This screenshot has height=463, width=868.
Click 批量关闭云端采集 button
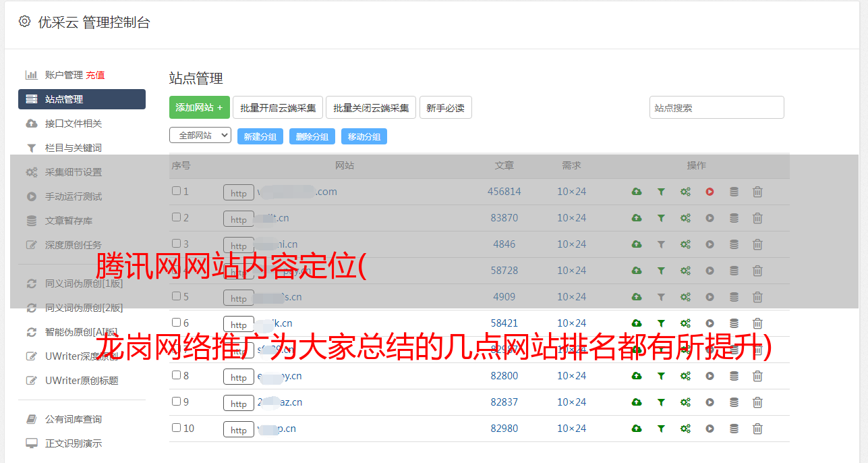coord(371,107)
